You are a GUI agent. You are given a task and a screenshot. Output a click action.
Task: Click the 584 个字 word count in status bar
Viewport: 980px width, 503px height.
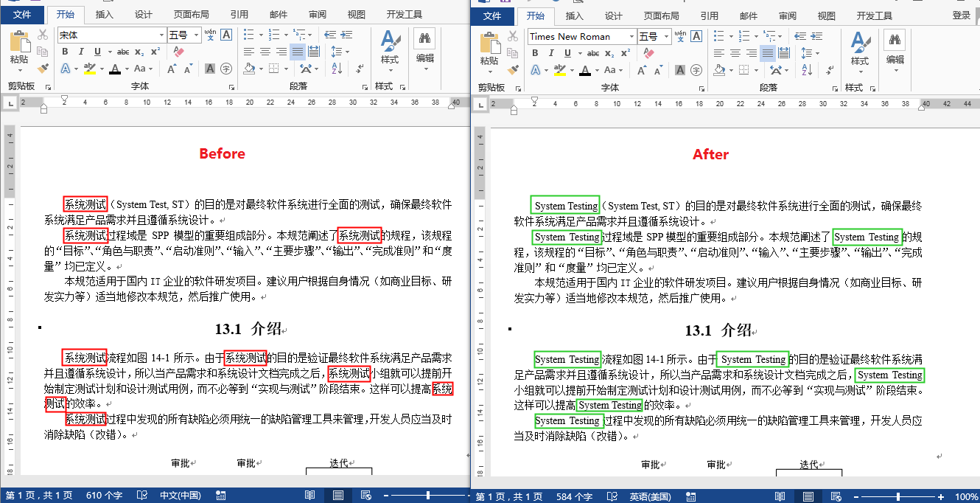pos(574,496)
